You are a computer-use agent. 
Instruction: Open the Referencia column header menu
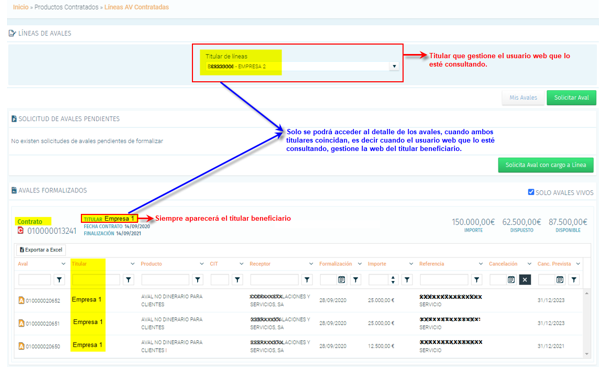(480, 264)
